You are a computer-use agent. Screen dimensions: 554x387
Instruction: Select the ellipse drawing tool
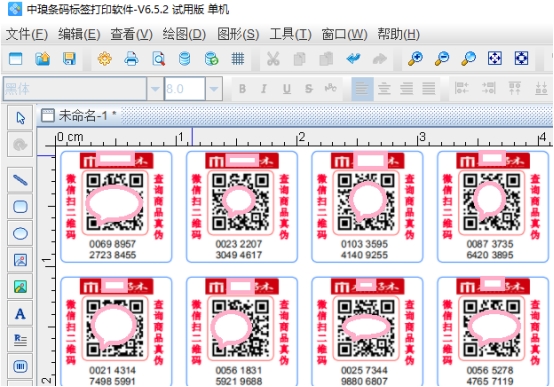(20, 233)
